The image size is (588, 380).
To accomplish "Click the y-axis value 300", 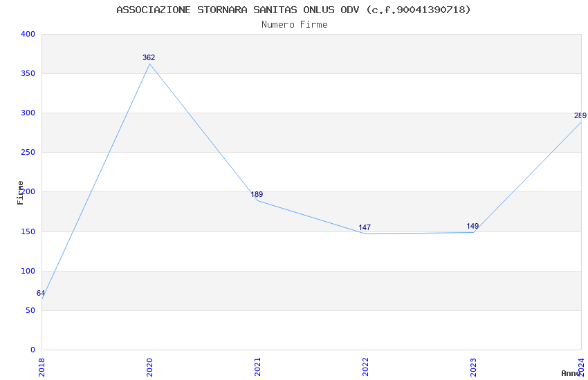I will coord(28,113).
